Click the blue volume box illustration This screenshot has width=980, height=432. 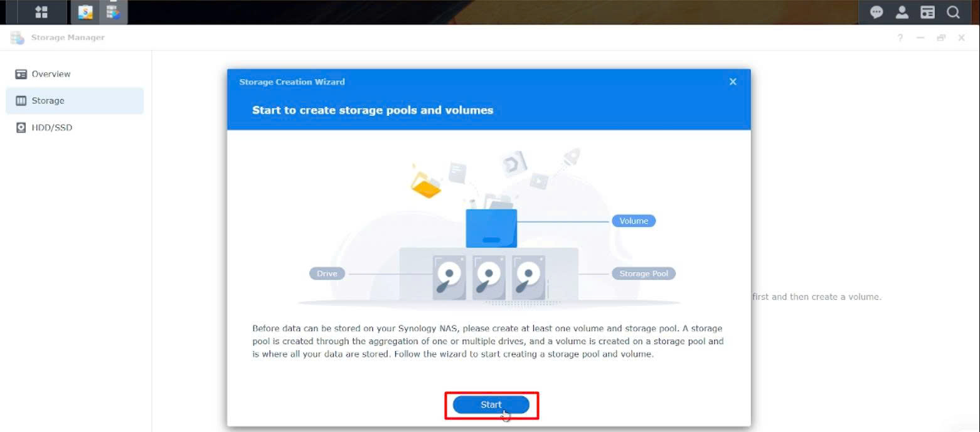pos(491,229)
